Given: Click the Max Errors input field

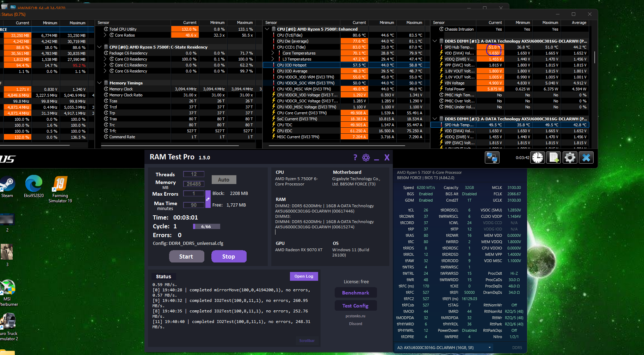Looking at the screenshot, I should (x=194, y=194).
